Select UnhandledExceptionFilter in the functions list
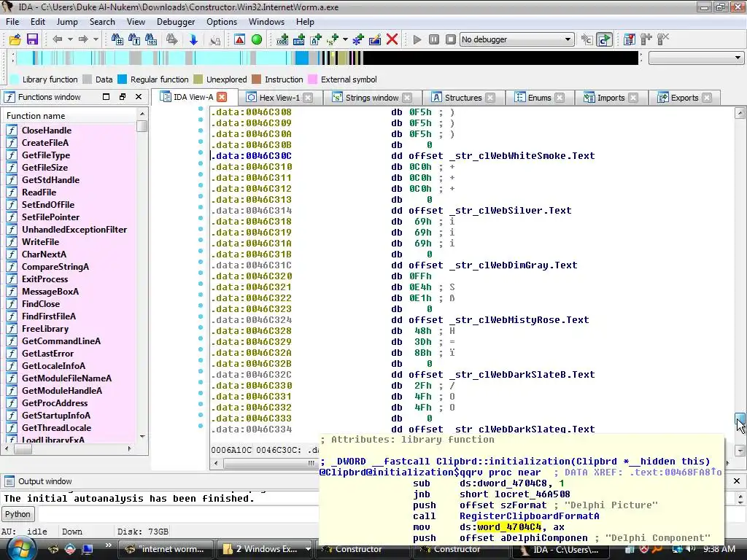 pyautogui.click(x=74, y=230)
